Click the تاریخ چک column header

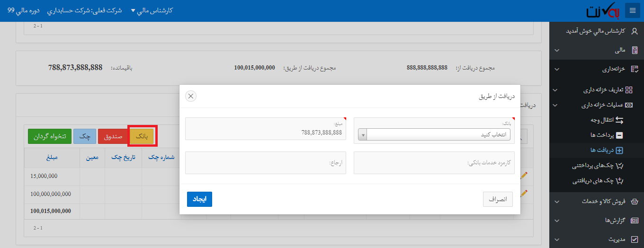[123, 158]
